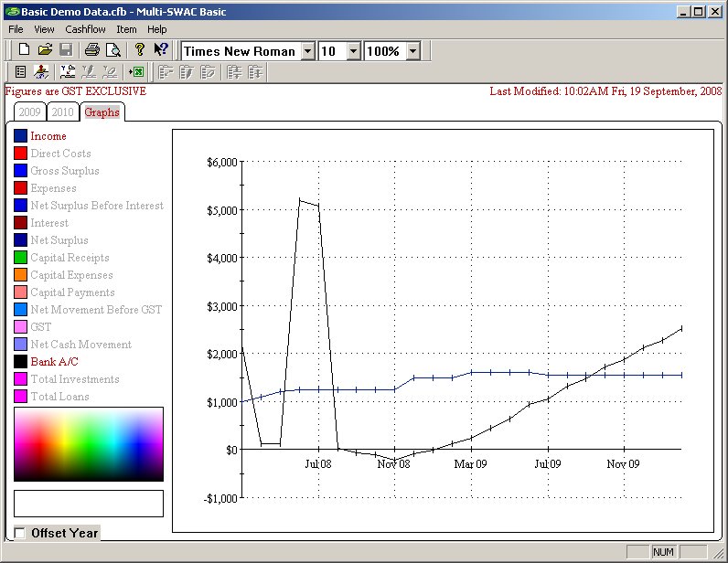Click the application icon in title bar
This screenshot has height=563, width=728.
(12, 12)
